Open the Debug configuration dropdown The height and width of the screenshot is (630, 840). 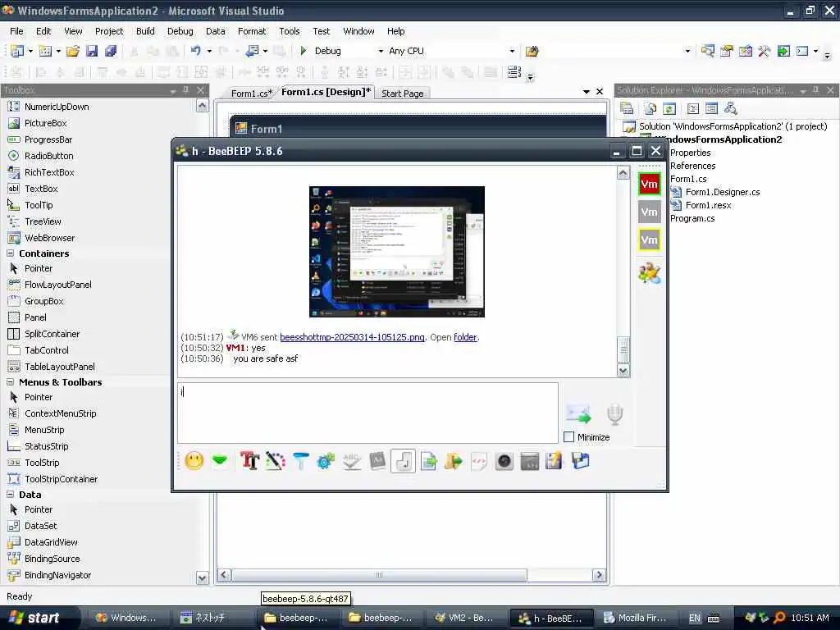[381, 51]
